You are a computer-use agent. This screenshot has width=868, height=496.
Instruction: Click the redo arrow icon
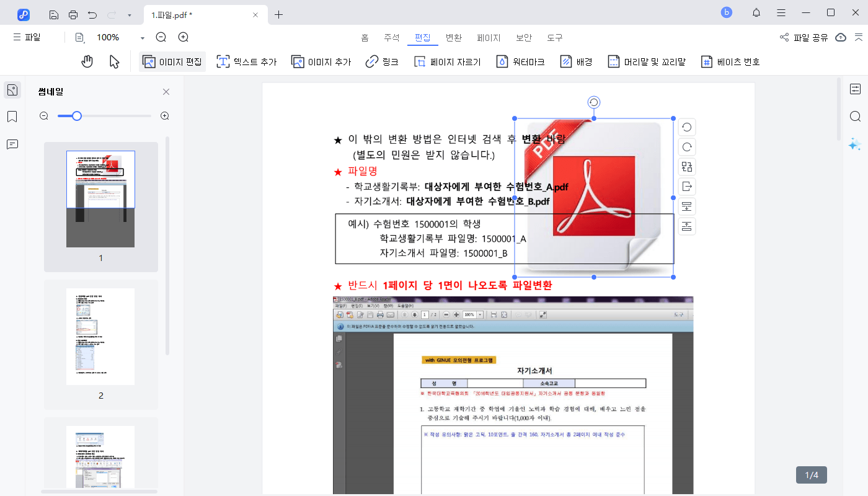112,14
